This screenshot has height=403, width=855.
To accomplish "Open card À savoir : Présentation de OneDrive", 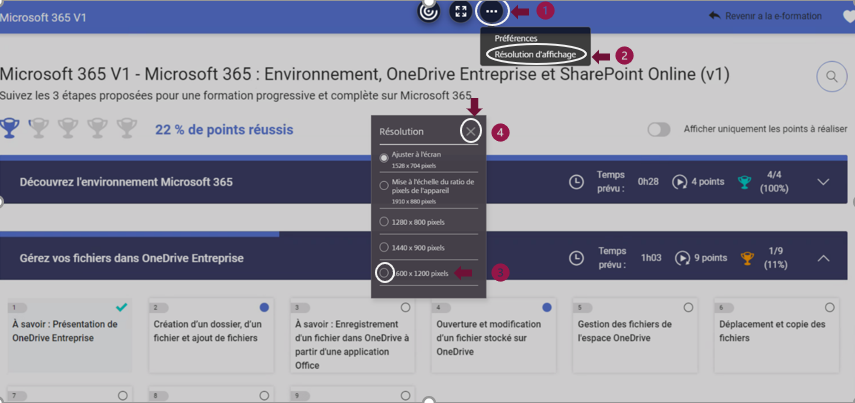I will pos(69,335).
